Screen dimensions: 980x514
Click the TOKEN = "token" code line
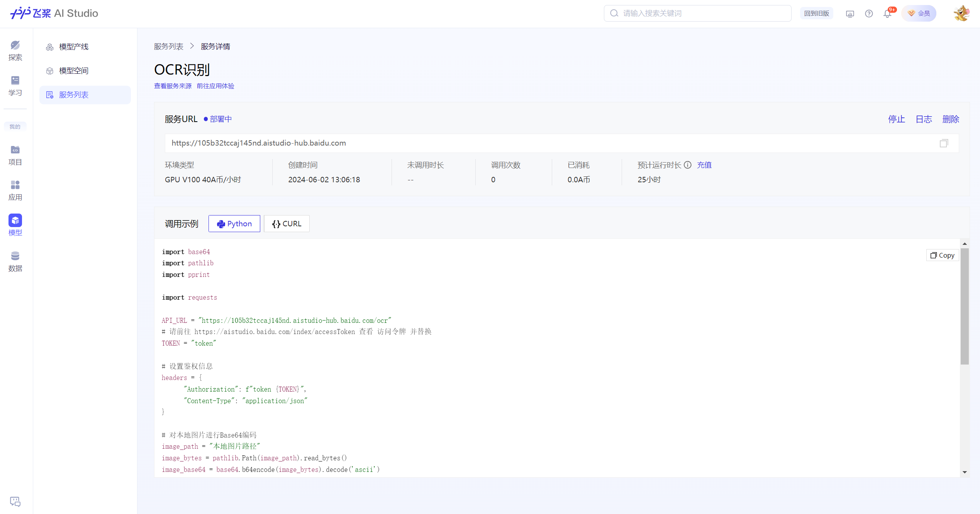189,343
